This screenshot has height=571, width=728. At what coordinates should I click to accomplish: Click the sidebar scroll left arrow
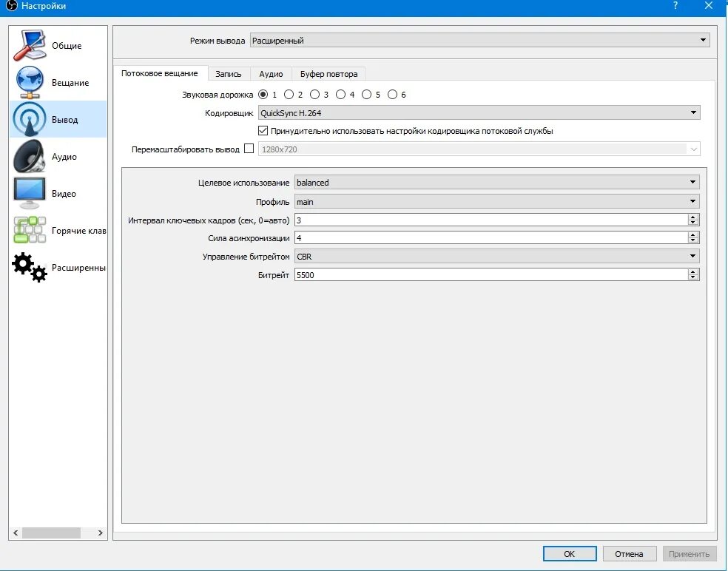coord(16,533)
